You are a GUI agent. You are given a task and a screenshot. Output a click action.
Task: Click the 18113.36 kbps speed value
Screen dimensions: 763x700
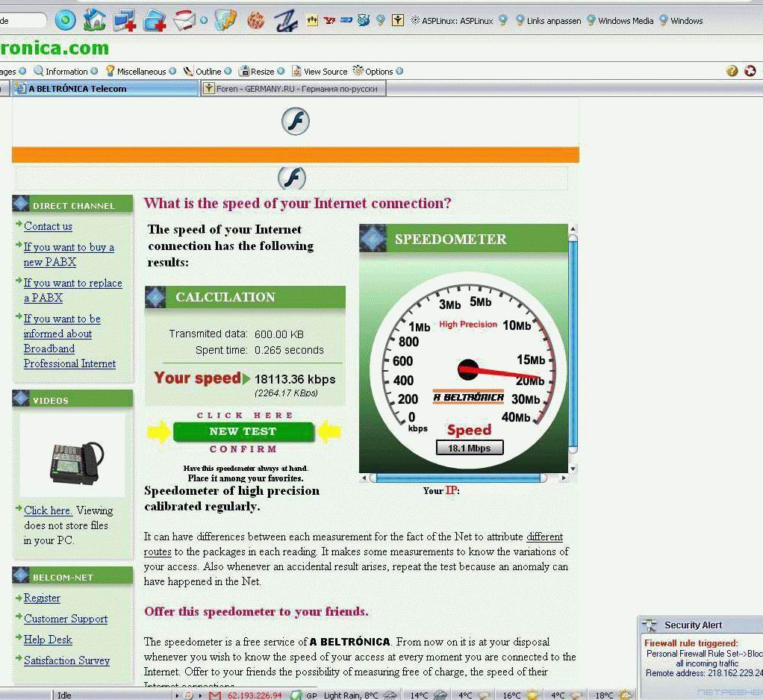click(x=295, y=379)
